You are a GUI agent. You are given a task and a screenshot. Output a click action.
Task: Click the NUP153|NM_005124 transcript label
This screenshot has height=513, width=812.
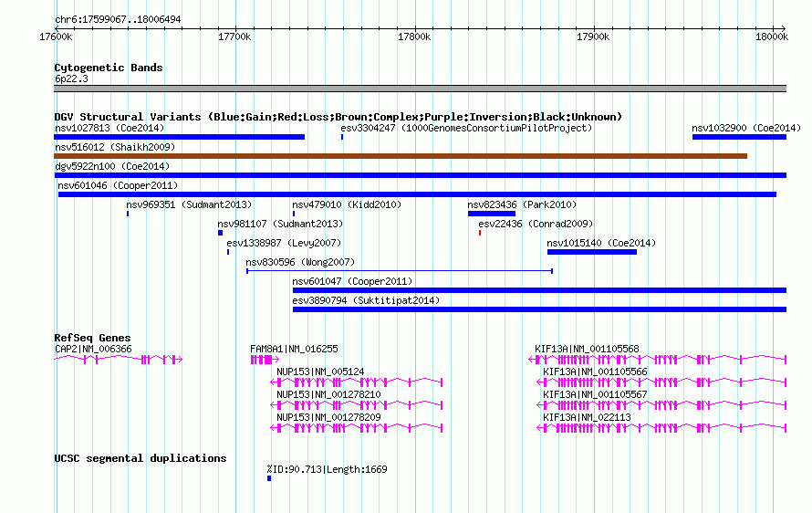point(320,372)
